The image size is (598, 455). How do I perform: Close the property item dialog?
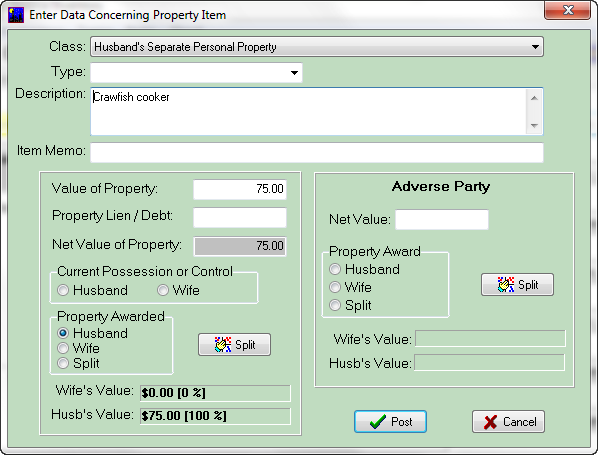click(x=567, y=10)
